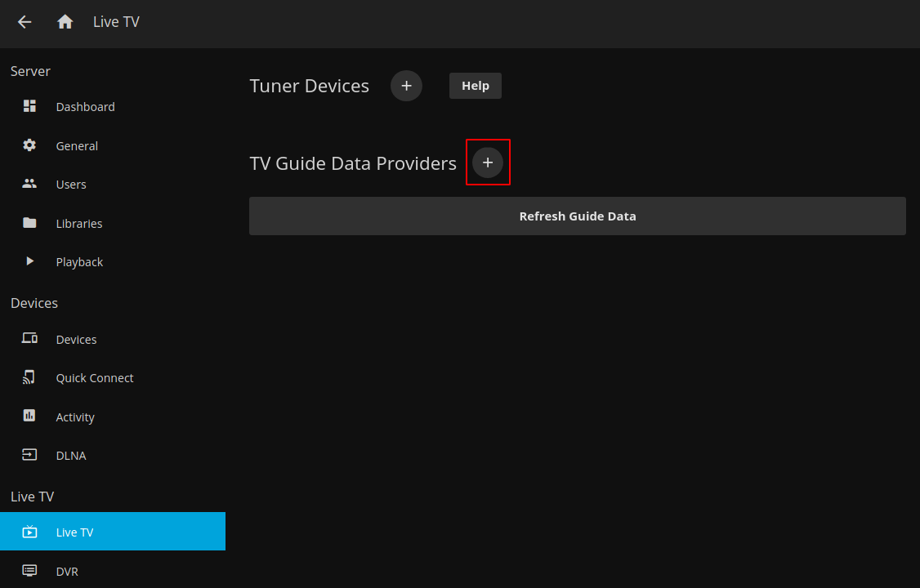Click the Quick Connect icon
Viewport: 920px width, 588px height.
29,377
